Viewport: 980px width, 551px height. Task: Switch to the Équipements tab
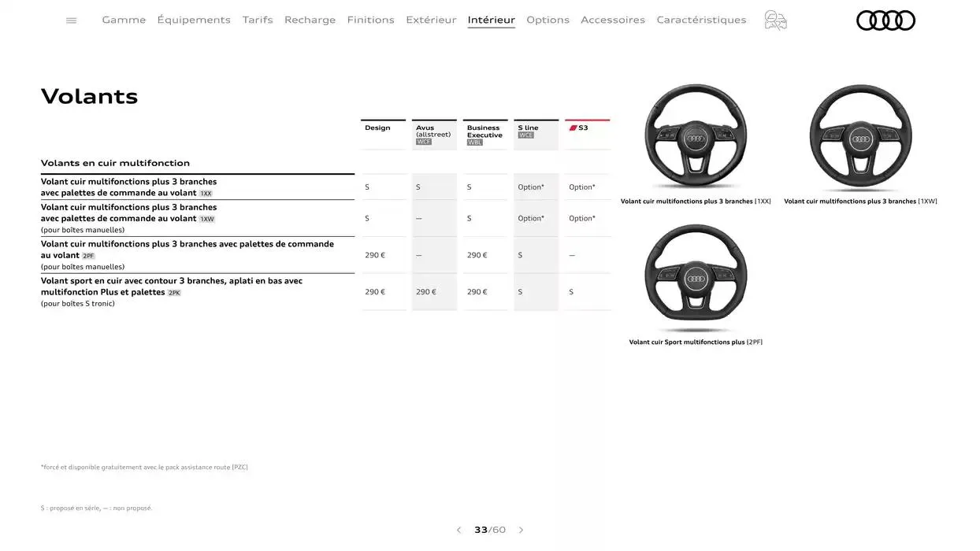(x=194, y=20)
